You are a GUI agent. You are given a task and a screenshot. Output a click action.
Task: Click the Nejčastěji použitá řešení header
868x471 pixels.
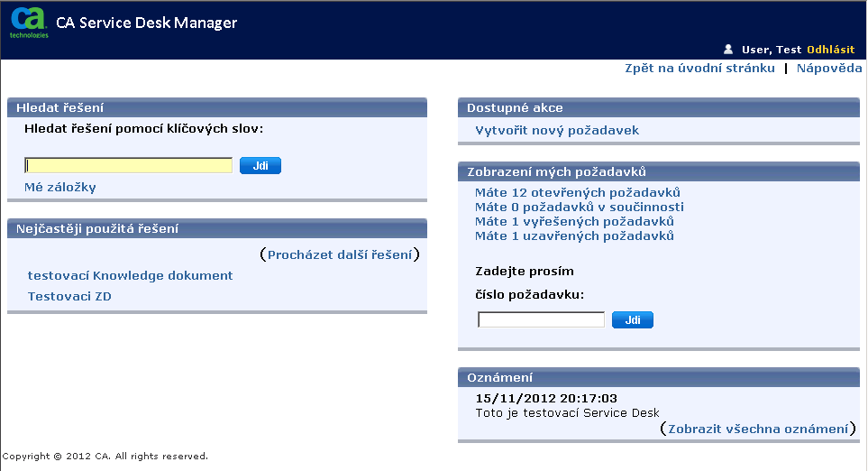[x=217, y=228]
